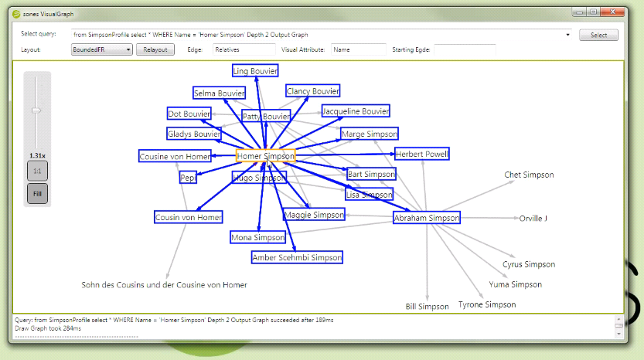The image size is (644, 360).
Task: Minimize the sones VisualGraph window
Action: (x=579, y=12)
